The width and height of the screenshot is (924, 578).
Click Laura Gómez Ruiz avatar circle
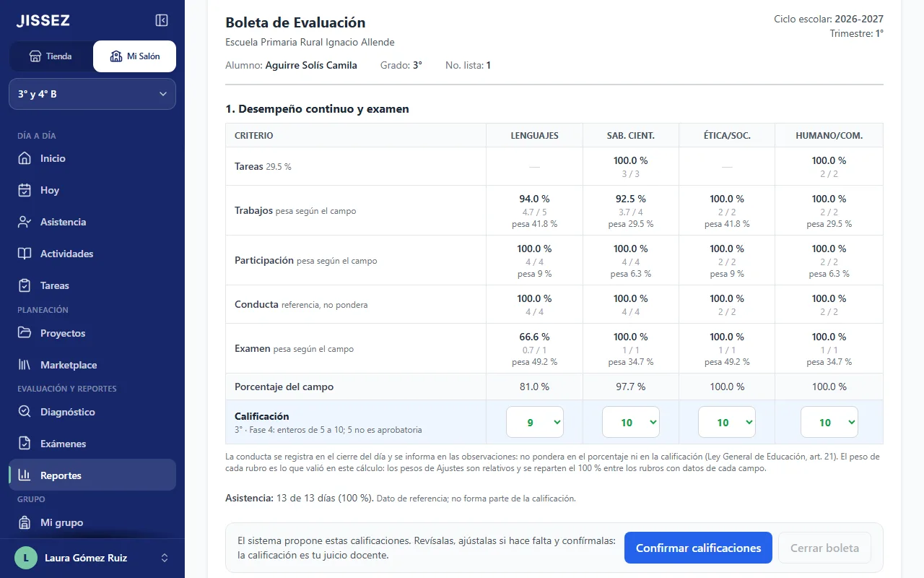26,558
